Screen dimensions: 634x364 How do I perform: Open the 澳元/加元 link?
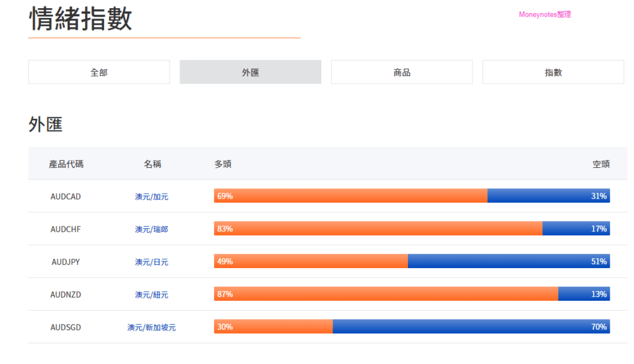pos(152,197)
